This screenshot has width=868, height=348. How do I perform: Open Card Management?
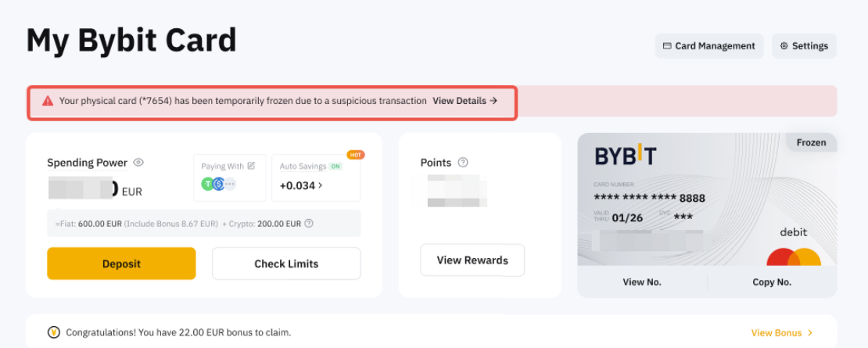tap(708, 46)
